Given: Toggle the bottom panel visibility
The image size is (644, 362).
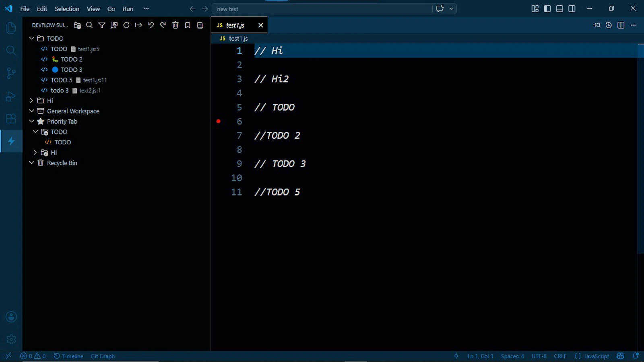Looking at the screenshot, I should [559, 8].
